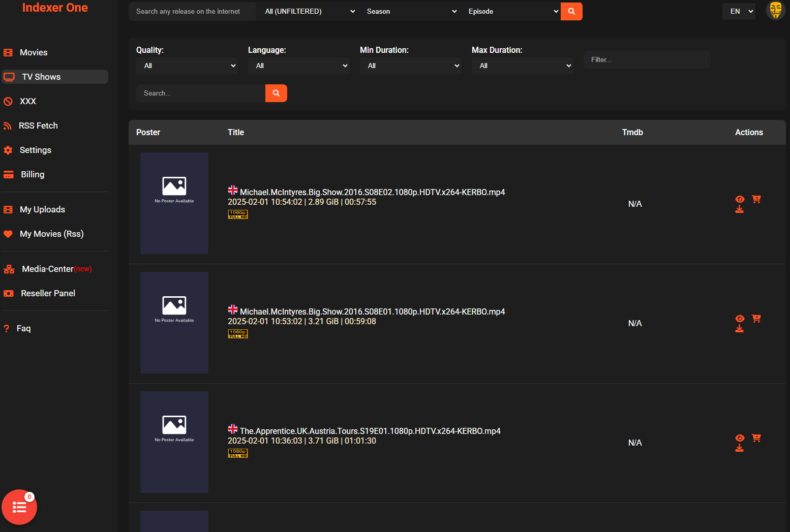The image size is (790, 532).
Task: Go to Settings in the sidebar
Action: (55, 150)
